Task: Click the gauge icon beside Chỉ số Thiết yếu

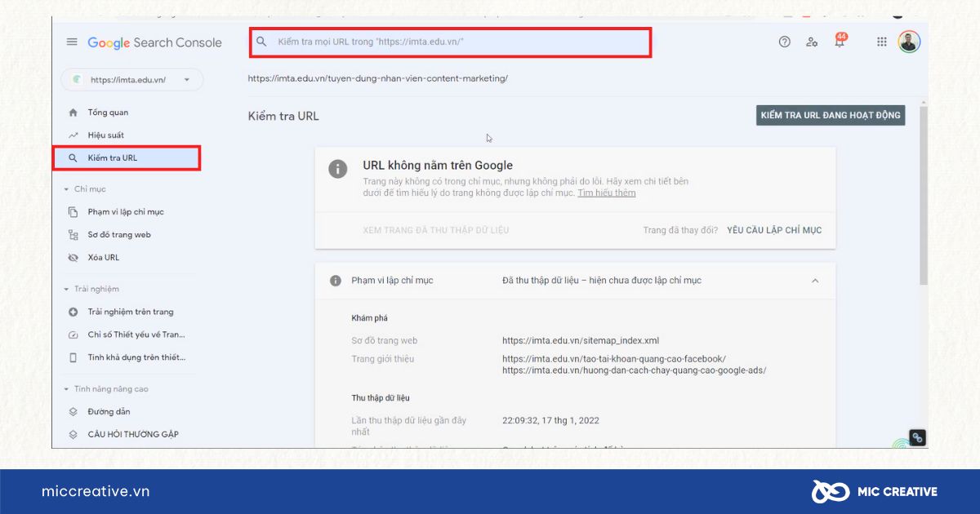Action: click(73, 335)
